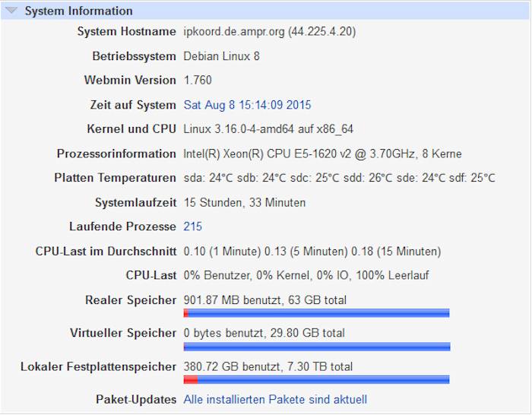Collapse the System Information section triangle
The height and width of the screenshot is (415, 532).
[11, 11]
